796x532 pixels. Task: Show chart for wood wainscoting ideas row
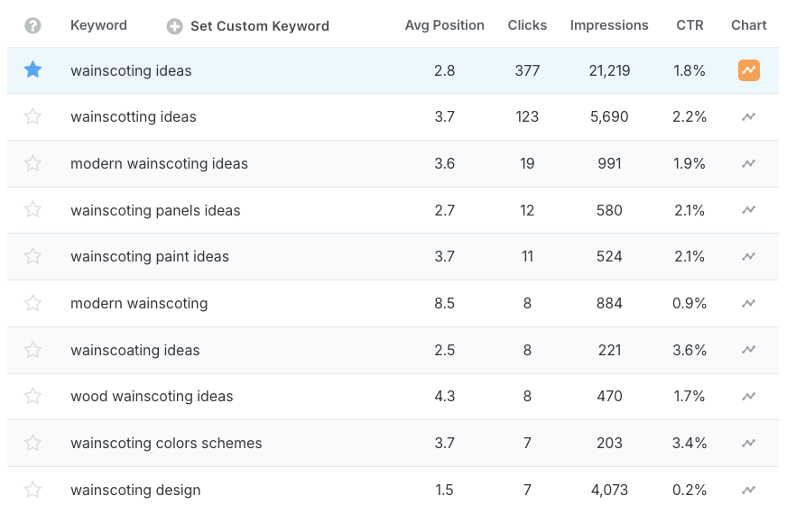tap(749, 396)
